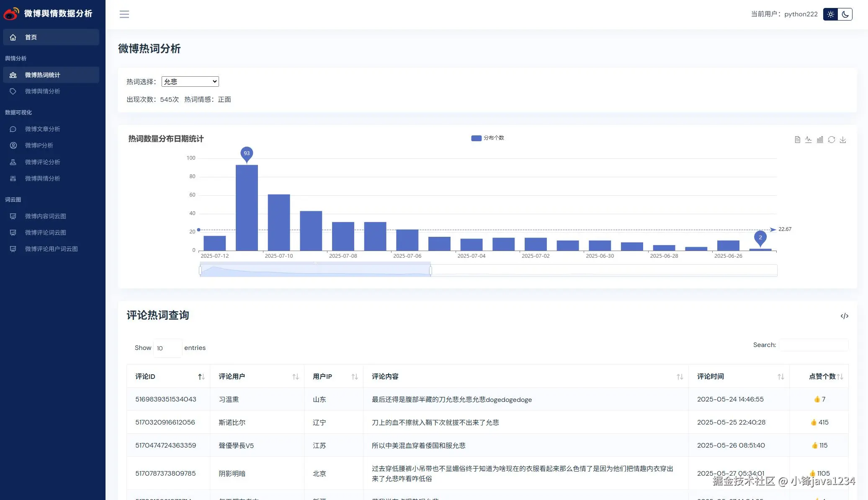Screen dimensions: 868x500
Task: Click the chart zoom slider right handle
Action: coord(430,271)
